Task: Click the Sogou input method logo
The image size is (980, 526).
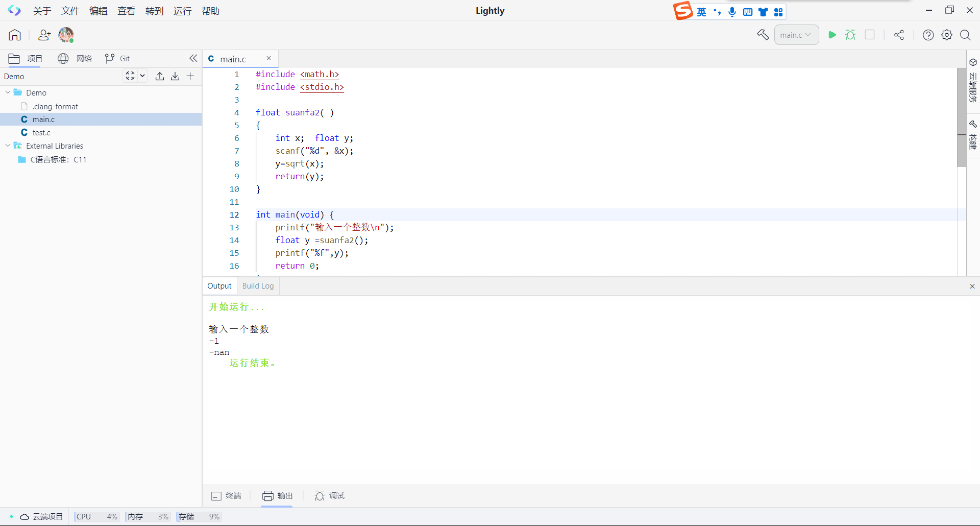Action: (x=683, y=11)
